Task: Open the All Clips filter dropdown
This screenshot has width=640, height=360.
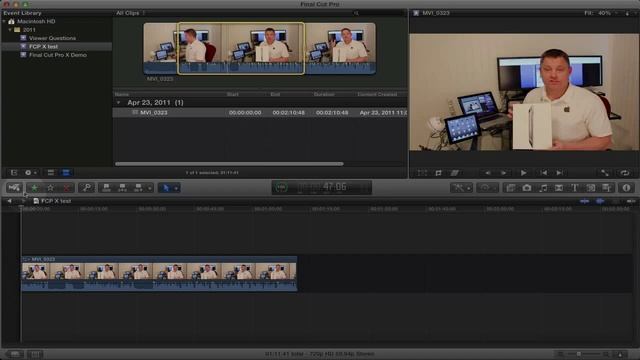Action: (130, 13)
